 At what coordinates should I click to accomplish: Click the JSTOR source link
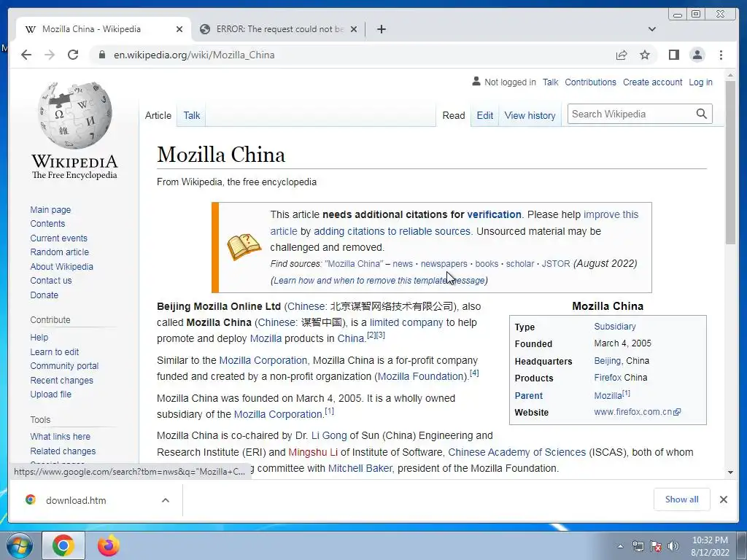coord(556,264)
